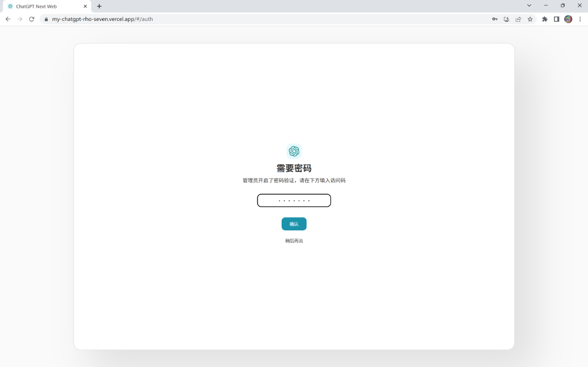Image resolution: width=588 pixels, height=367 pixels.
Task: Go forward with the forward arrow
Action: tap(20, 19)
